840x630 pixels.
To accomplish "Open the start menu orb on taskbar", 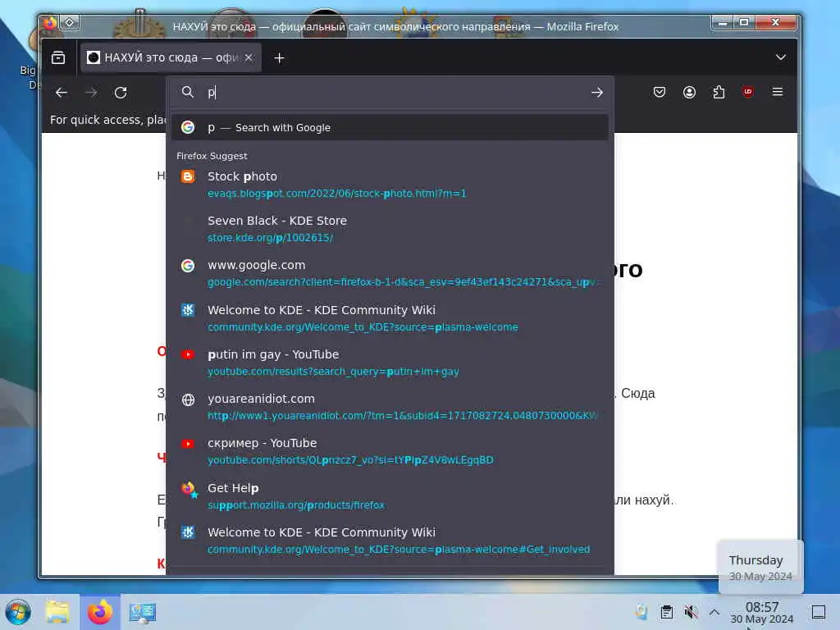I will 18,612.
